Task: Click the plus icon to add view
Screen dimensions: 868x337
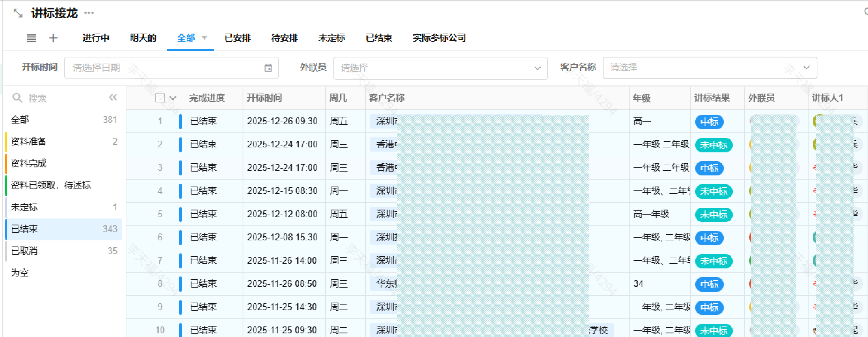Action: pos(53,38)
